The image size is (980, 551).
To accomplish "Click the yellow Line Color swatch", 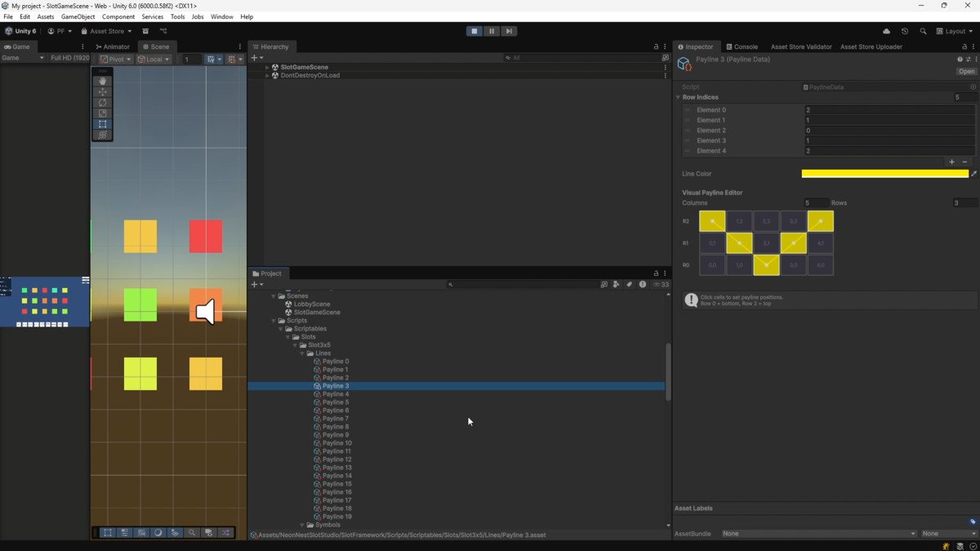I will click(884, 173).
